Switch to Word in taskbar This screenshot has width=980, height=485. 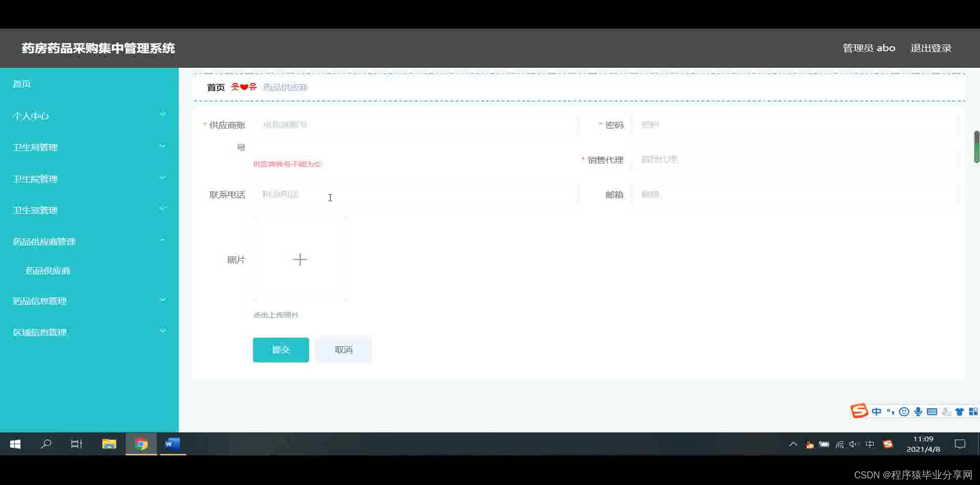(173, 444)
